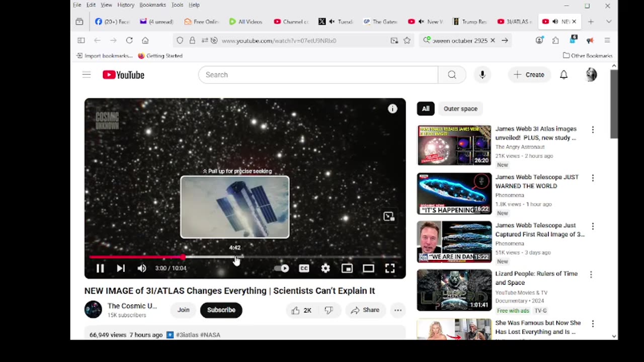Image resolution: width=644 pixels, height=362 pixels.
Task: Open YouTube notifications bell
Action: (564, 75)
